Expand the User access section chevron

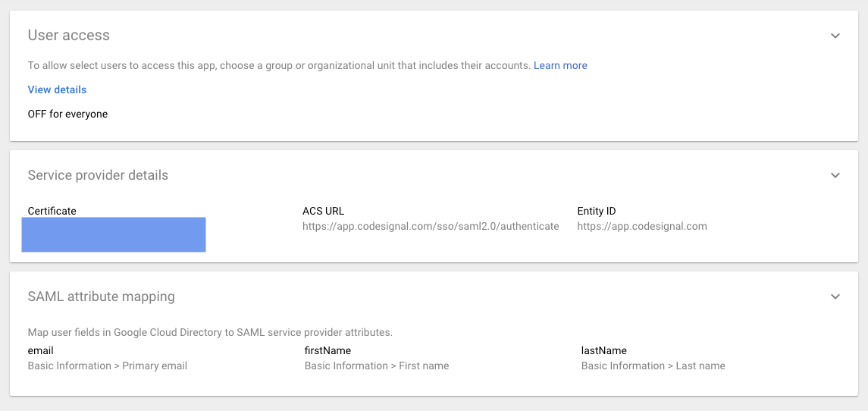835,36
